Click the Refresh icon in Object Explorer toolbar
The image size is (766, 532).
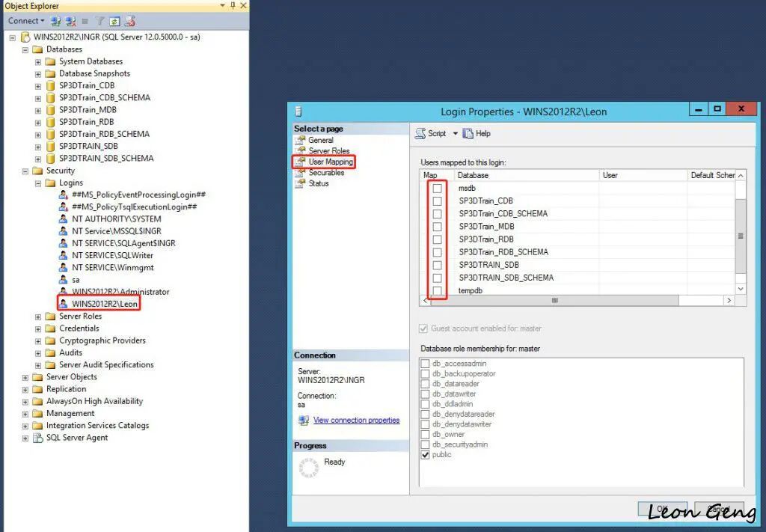[x=114, y=21]
